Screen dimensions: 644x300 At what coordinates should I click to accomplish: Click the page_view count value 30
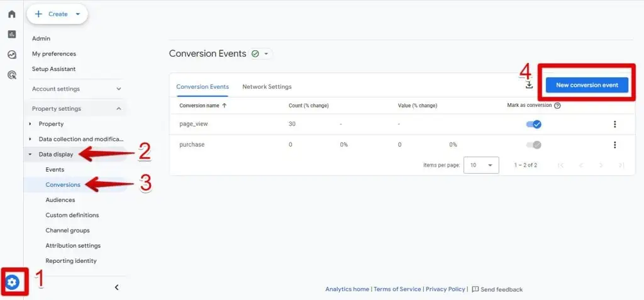pos(292,124)
